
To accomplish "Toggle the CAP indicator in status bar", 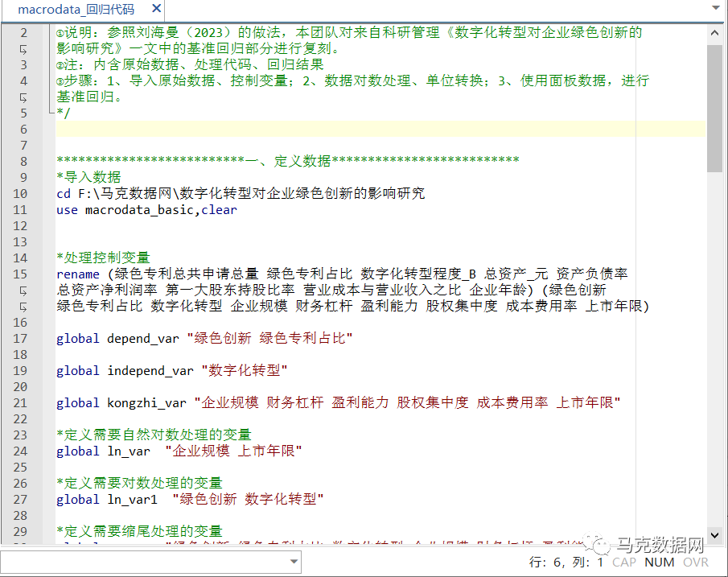I will 623,563.
